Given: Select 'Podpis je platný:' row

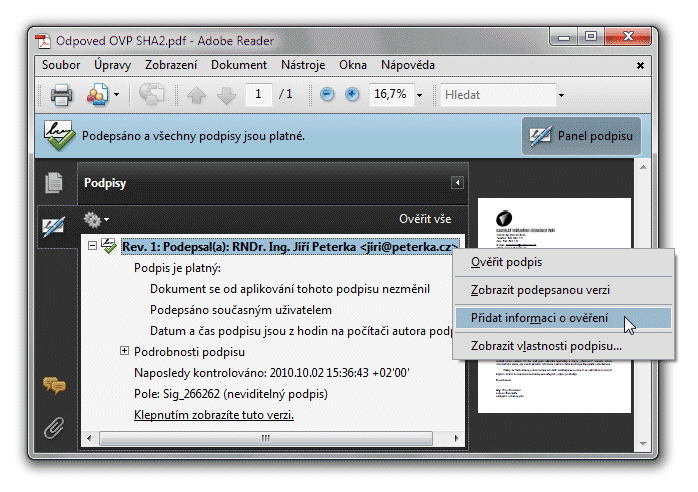Looking at the screenshot, I should [x=177, y=268].
